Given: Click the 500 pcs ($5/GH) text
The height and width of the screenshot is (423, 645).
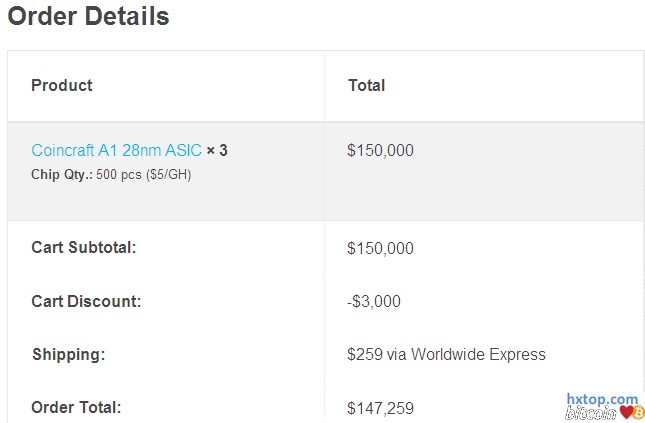Looking at the screenshot, I should 143,174.
